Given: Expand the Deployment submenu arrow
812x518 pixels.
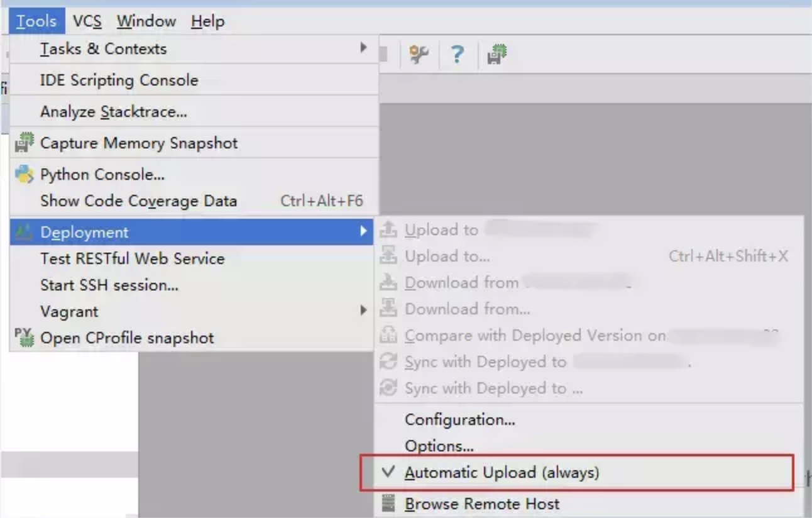Looking at the screenshot, I should click(363, 231).
